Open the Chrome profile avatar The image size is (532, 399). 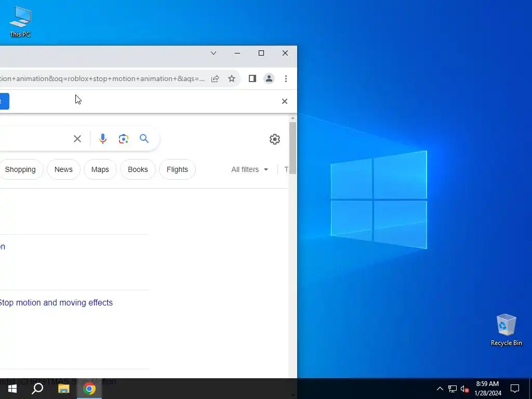(269, 79)
